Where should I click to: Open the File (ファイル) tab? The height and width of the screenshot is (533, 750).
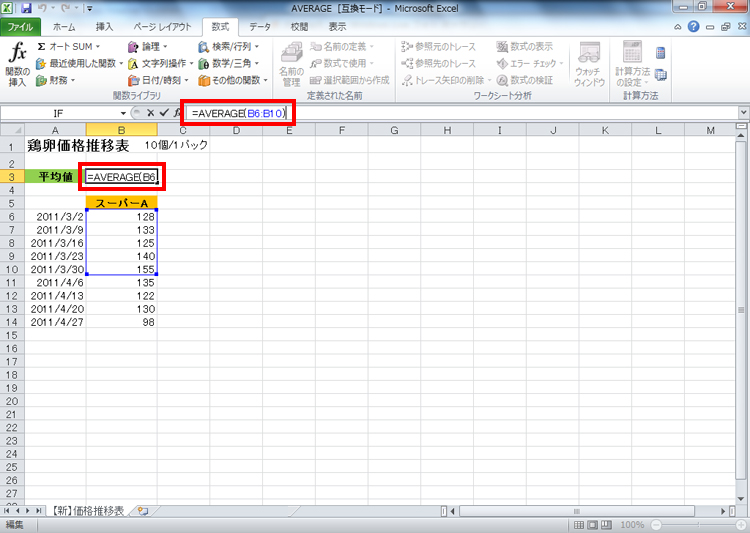[x=20, y=27]
